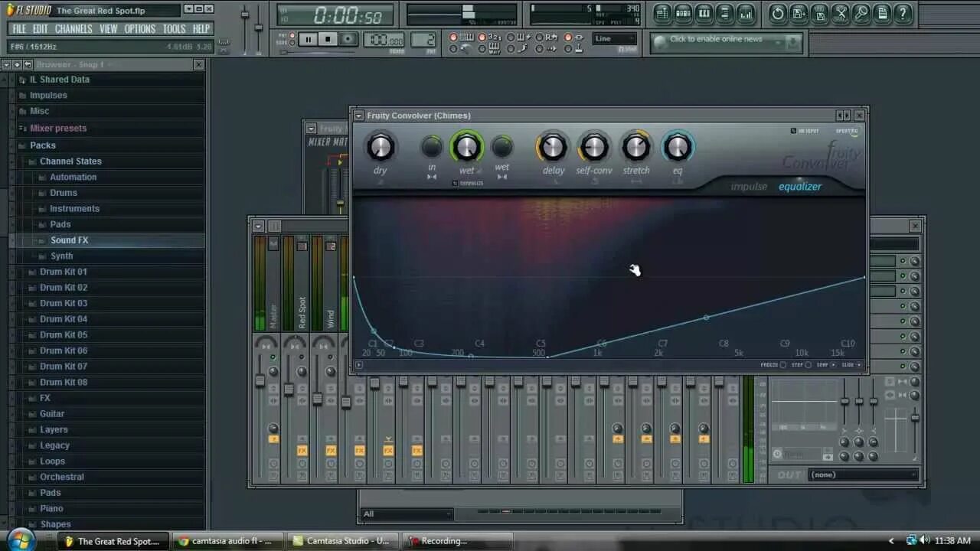Switch to Camtasia Studio taskbar item

click(x=341, y=541)
